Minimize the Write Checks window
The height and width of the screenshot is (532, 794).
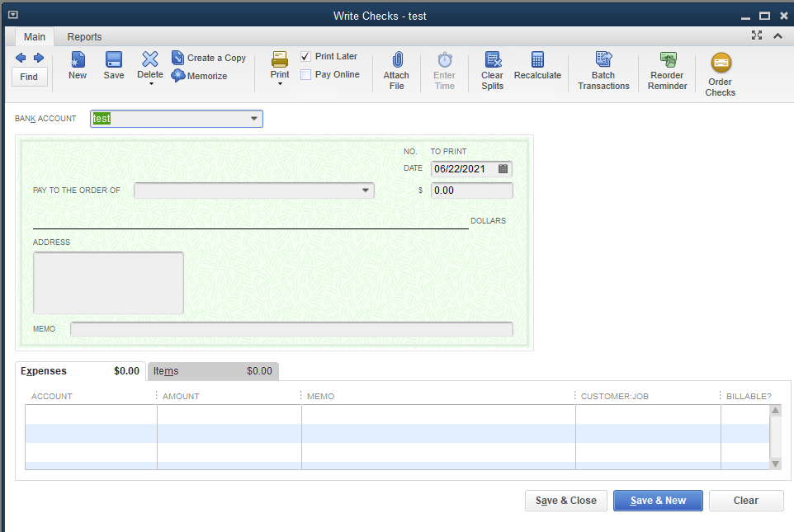(x=745, y=16)
